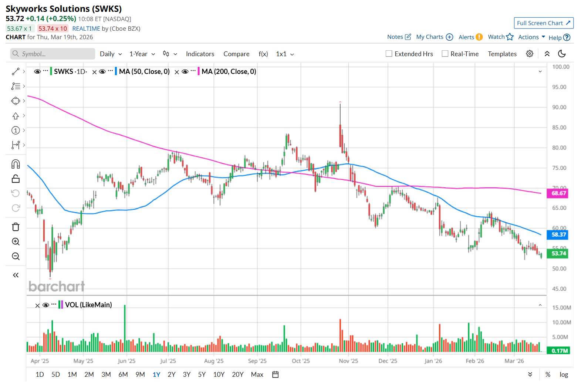588x386 pixels.
Task: Choose the shapes drawing tool
Action: (16, 101)
